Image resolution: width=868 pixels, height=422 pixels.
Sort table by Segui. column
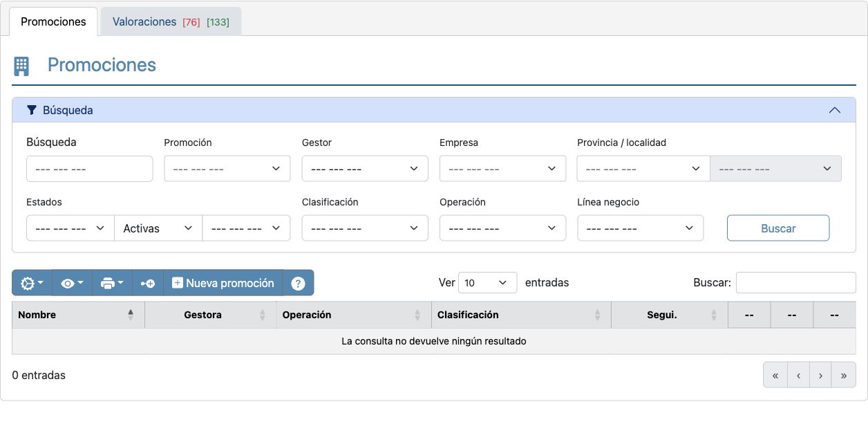670,315
